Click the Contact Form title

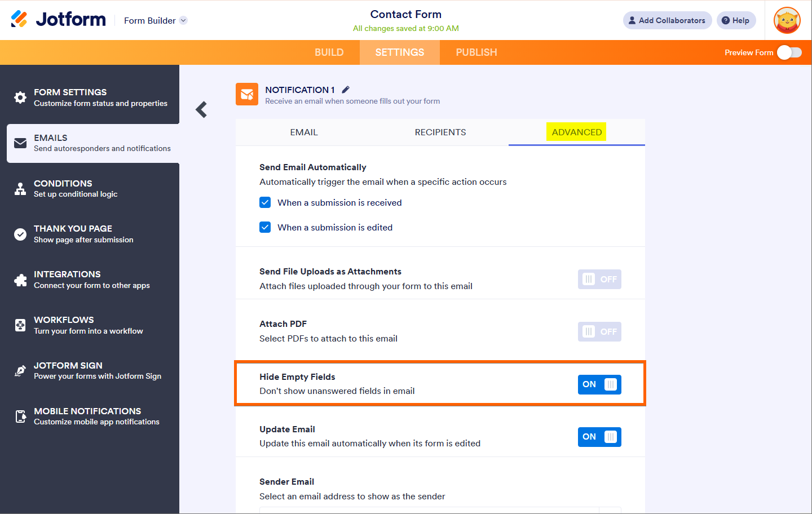coord(406,15)
